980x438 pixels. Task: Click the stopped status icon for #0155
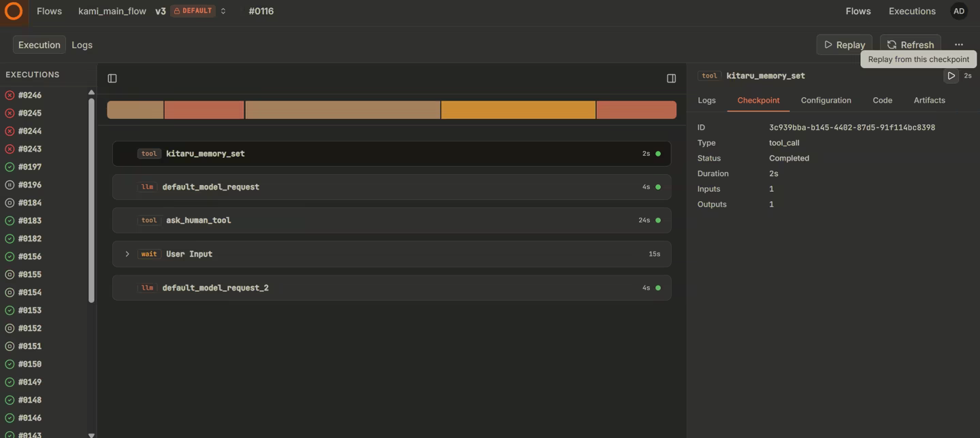pos(10,274)
